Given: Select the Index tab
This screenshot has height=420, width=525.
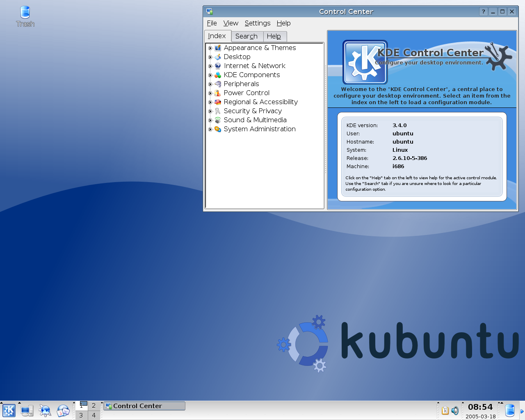Looking at the screenshot, I should coord(217,36).
